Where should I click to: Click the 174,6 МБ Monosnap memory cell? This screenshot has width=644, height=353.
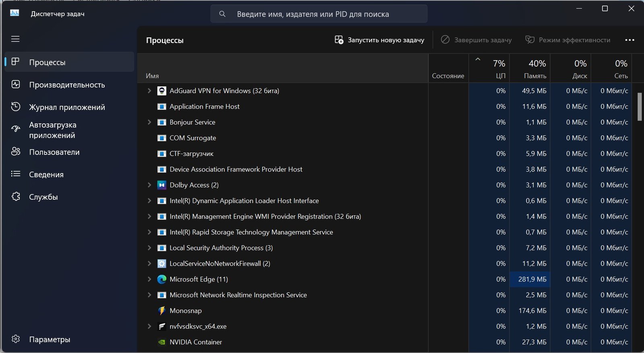530,311
